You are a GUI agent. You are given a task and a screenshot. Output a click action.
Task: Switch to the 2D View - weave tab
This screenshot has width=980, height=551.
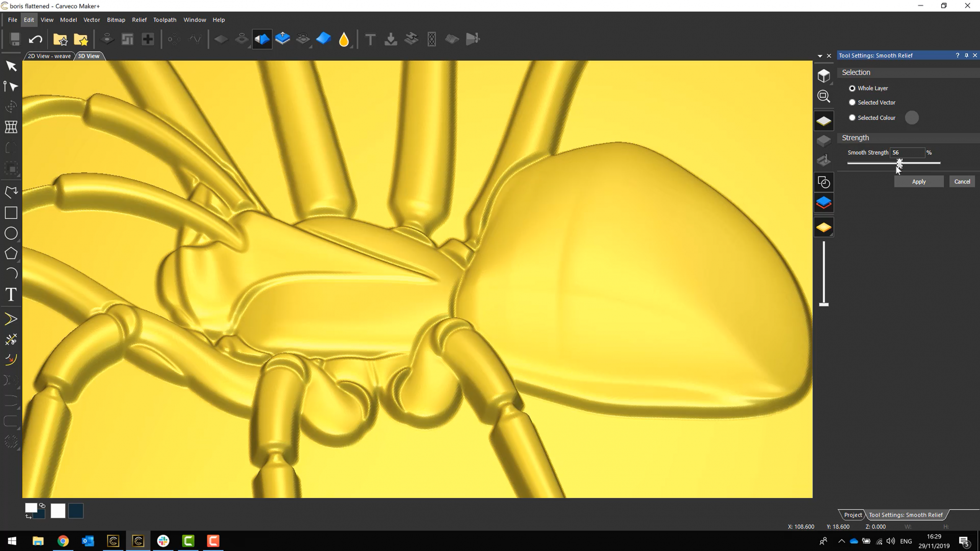[49, 56]
